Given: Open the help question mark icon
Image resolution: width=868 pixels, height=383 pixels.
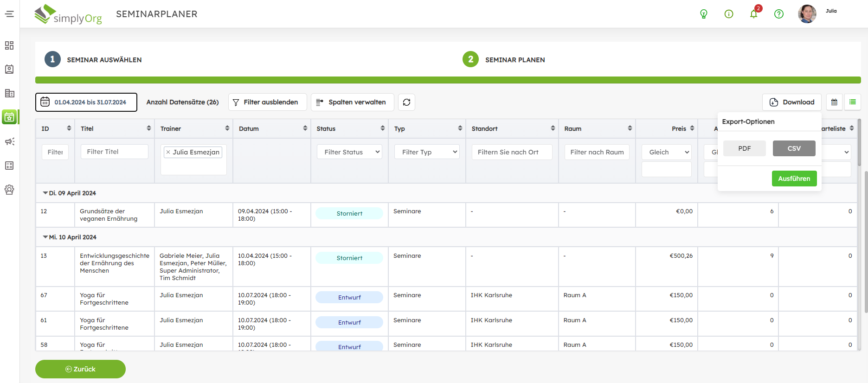Looking at the screenshot, I should pyautogui.click(x=779, y=14).
